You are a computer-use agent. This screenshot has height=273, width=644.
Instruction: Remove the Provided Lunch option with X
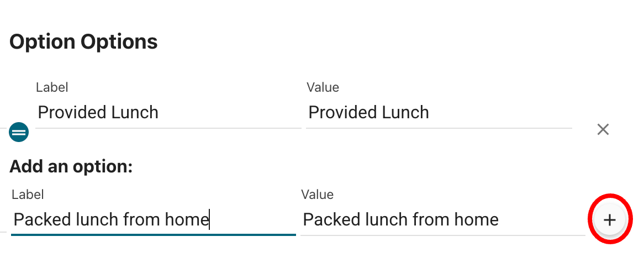click(x=603, y=129)
